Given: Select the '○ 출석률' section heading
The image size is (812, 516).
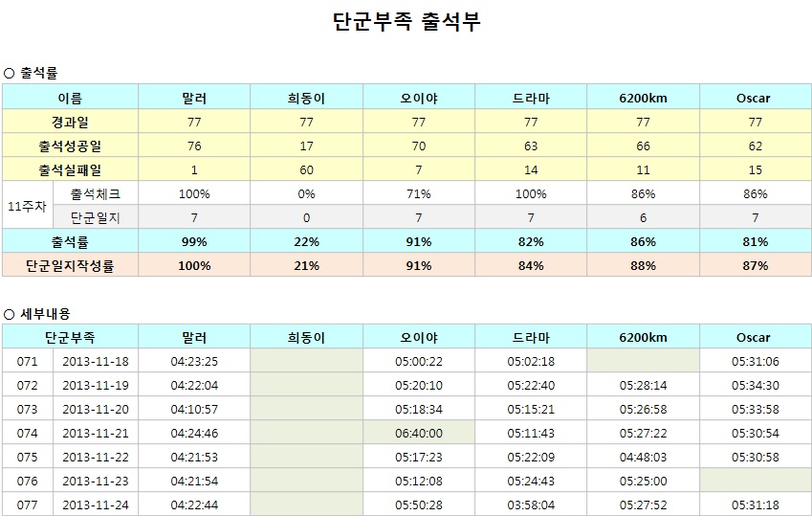Looking at the screenshot, I should pos(30,73).
